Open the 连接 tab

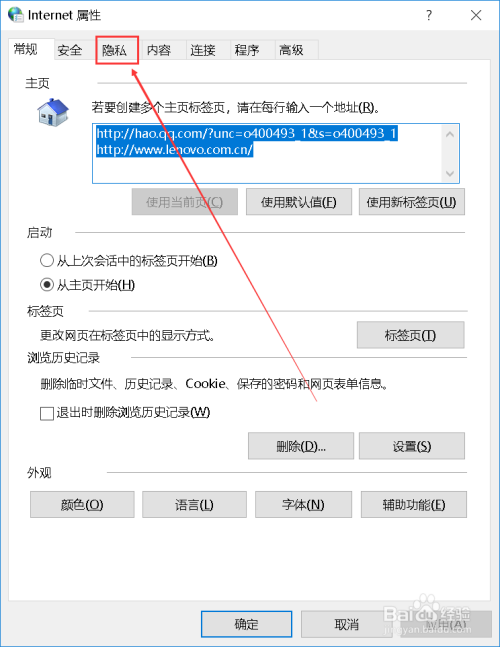pos(203,50)
